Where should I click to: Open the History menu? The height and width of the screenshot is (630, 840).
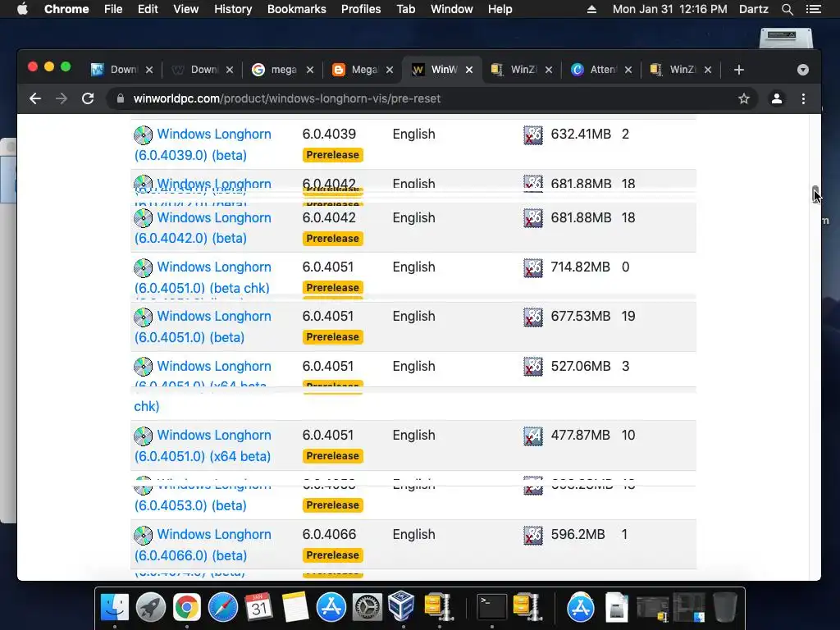(233, 9)
